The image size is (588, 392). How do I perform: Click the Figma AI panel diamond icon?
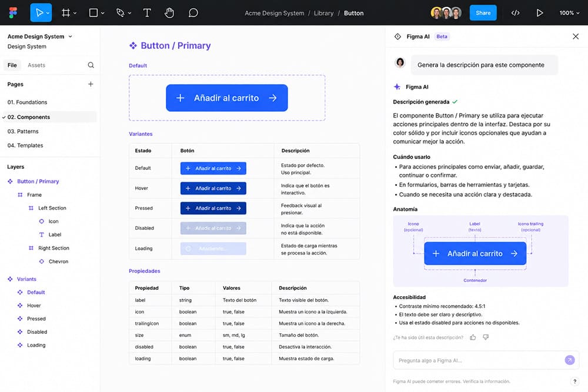397,36
